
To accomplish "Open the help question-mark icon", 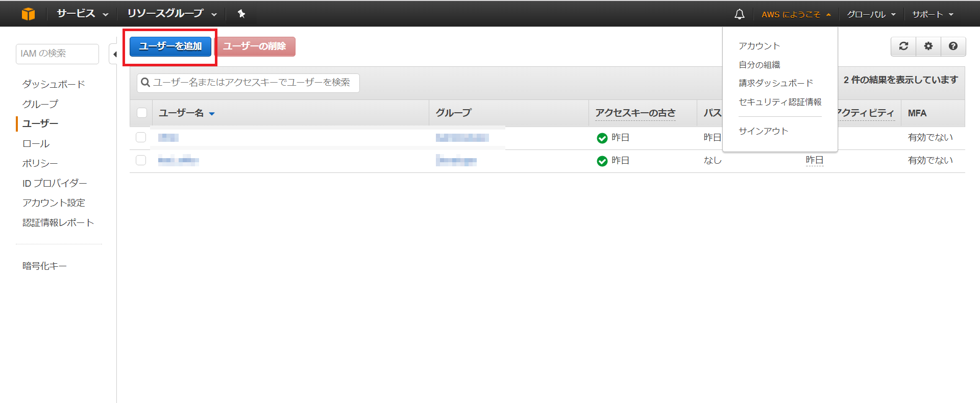I will click(x=953, y=46).
